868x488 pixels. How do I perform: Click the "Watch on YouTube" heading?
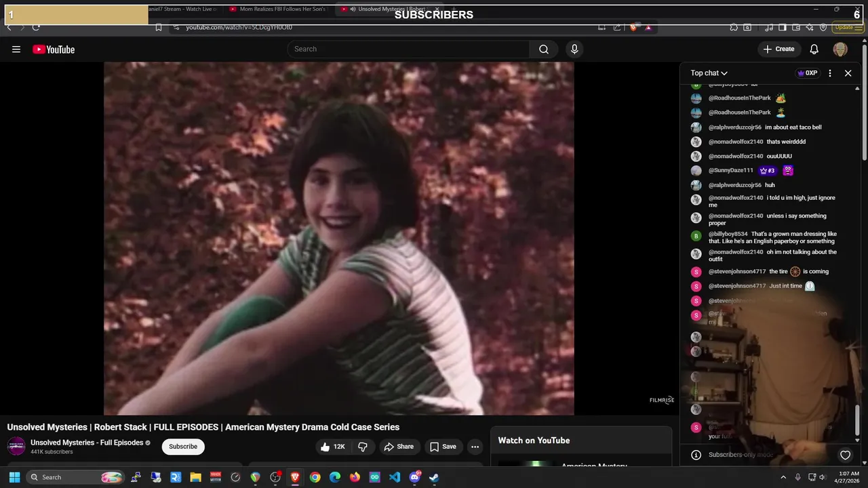pyautogui.click(x=534, y=441)
